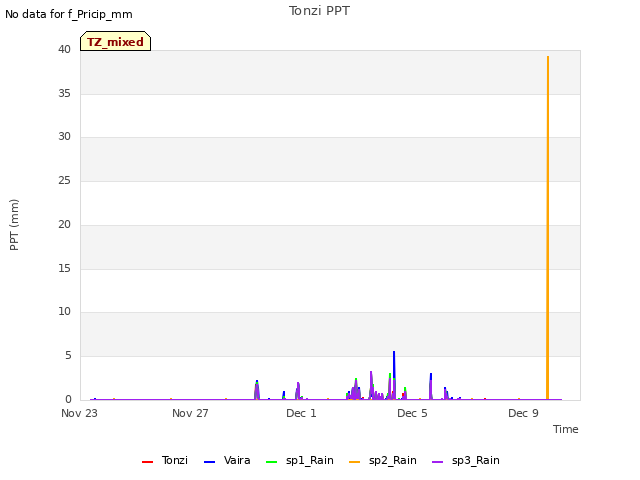Screen dimensions: 640x480
Task: Toggle the Tonzi legend entry
Action: pyautogui.click(x=165, y=460)
